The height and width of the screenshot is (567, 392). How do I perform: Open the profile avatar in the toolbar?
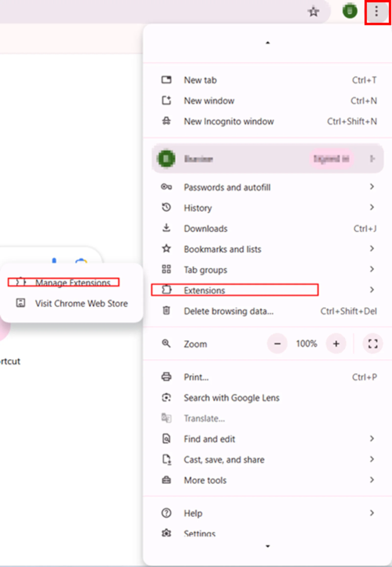tap(350, 11)
